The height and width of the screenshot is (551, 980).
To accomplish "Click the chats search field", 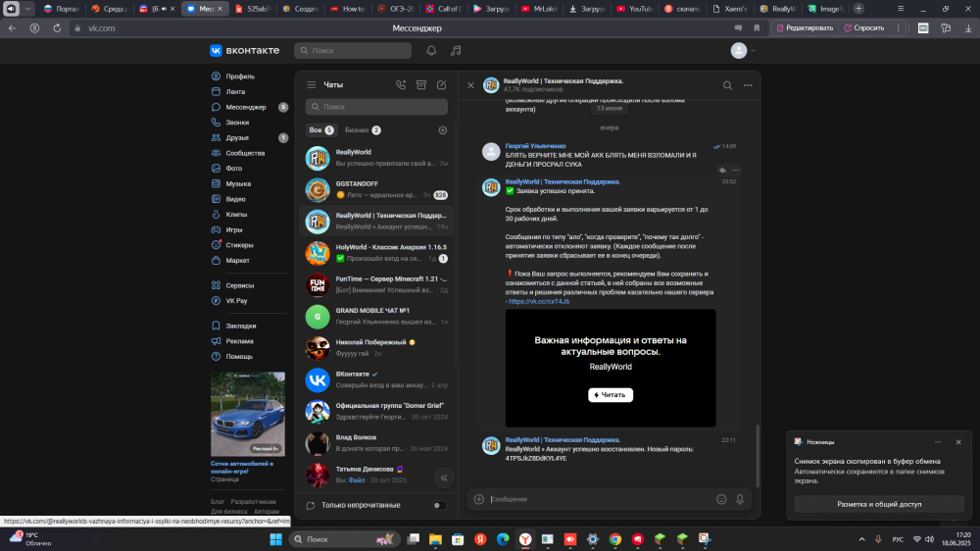I will pyautogui.click(x=377, y=107).
